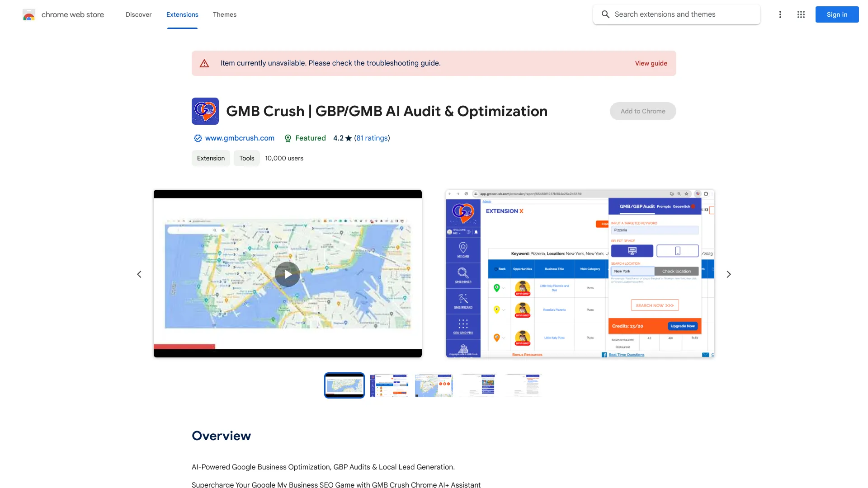This screenshot has height=488, width=868.
Task: Go to next screenshot with right arrow
Action: click(728, 274)
